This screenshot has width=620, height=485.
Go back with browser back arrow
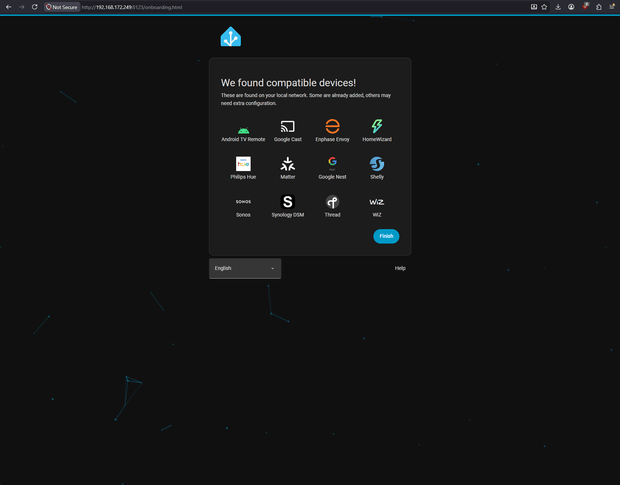pyautogui.click(x=8, y=7)
